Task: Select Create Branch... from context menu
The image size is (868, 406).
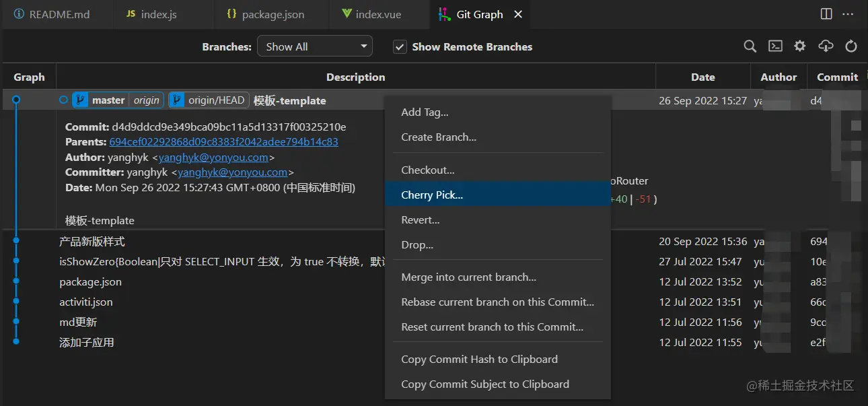Action: pos(498,137)
